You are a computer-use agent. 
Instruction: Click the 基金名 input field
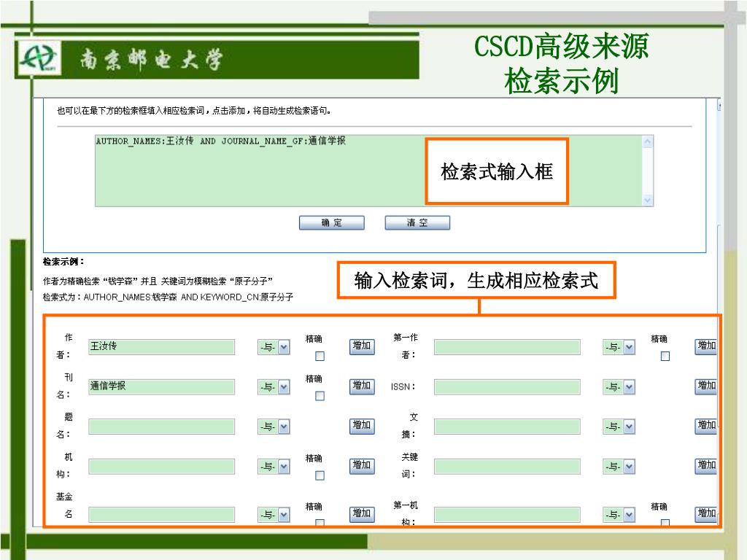[x=161, y=515]
